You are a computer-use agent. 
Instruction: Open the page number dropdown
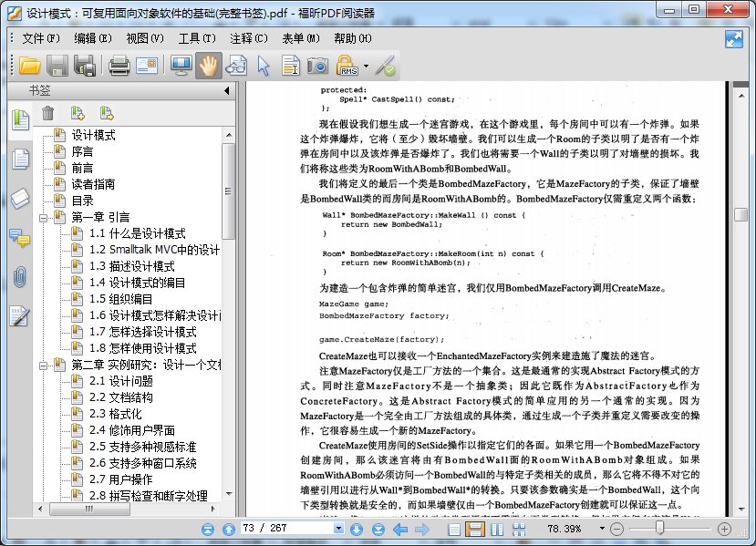point(338,528)
